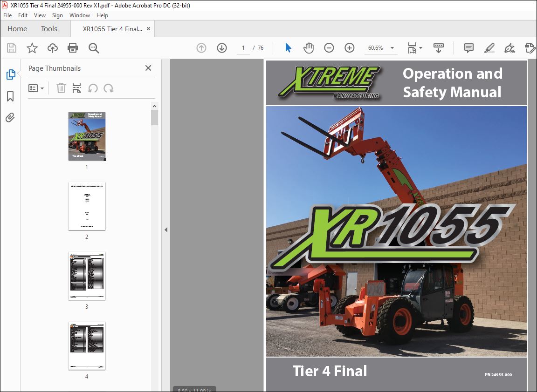Click the thumbnails panel scrollbar thumb
The image size is (537, 392).
click(x=154, y=118)
